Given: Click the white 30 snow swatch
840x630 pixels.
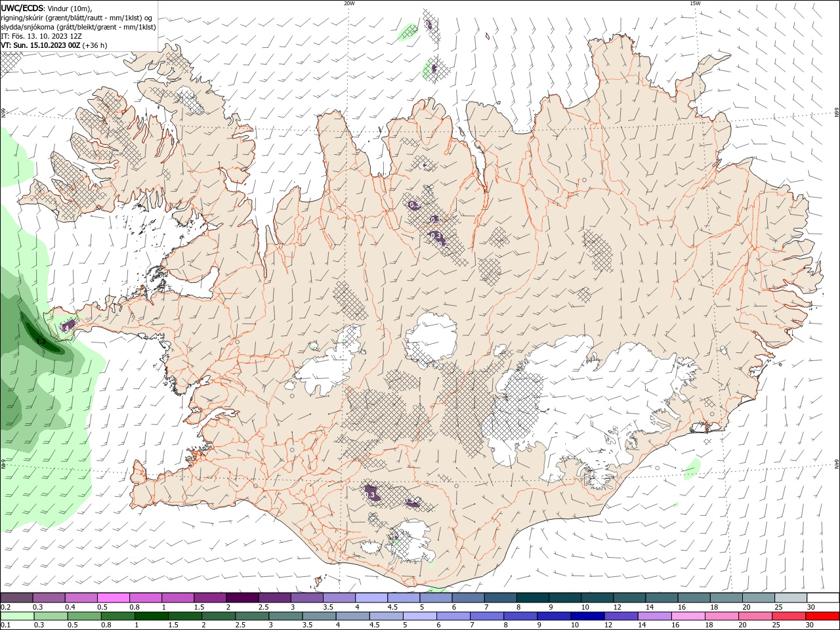Looking at the screenshot, I should tap(822, 597).
